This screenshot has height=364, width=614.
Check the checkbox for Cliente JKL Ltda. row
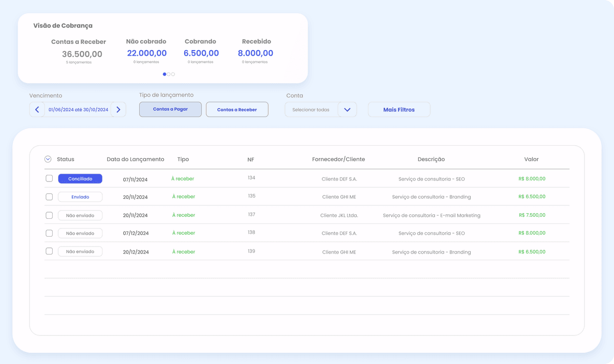[x=49, y=215]
